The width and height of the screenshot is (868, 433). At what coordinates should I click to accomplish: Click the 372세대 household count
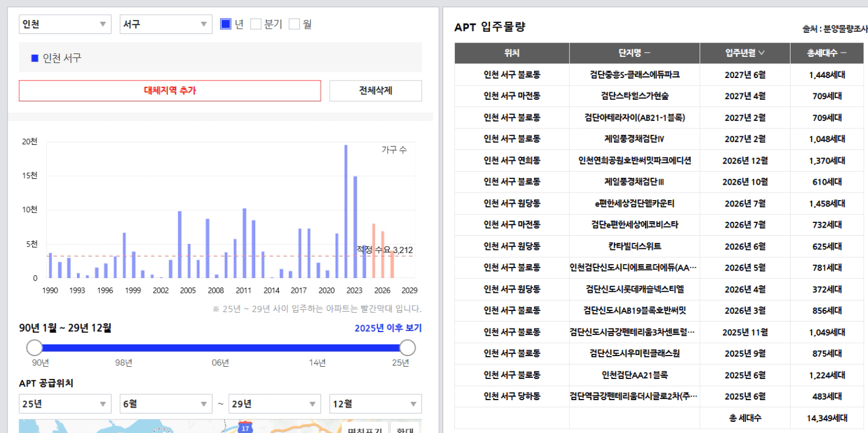tap(827, 289)
